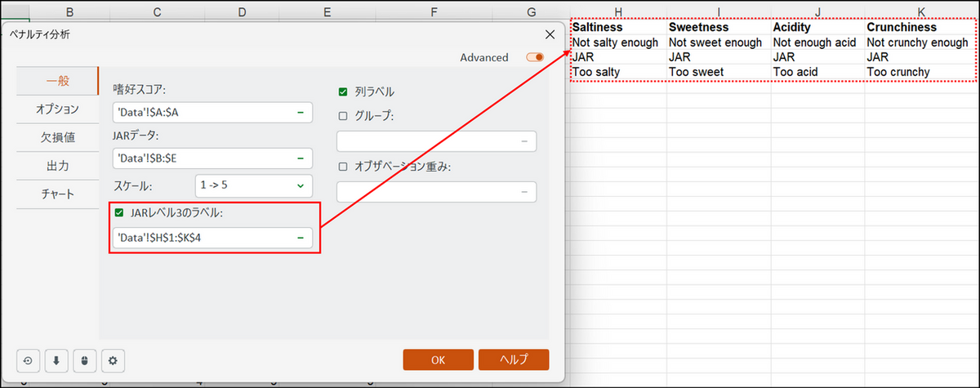The height and width of the screenshot is (388, 980).
Task: Click range selector icon for JARレベル3のラベル field
Action: pyautogui.click(x=300, y=238)
